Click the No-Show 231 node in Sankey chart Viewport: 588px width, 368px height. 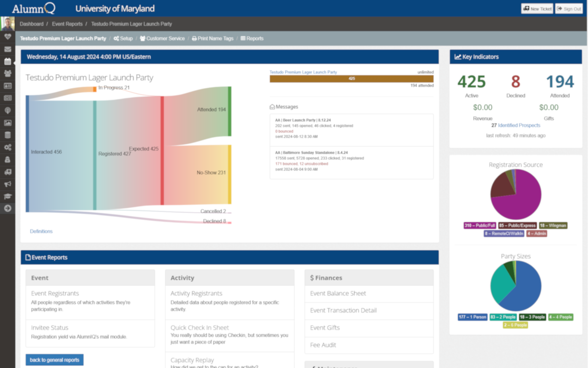pyautogui.click(x=229, y=174)
